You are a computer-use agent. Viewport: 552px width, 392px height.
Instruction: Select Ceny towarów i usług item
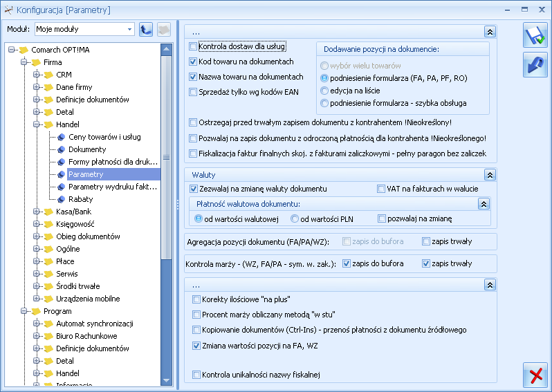point(104,138)
